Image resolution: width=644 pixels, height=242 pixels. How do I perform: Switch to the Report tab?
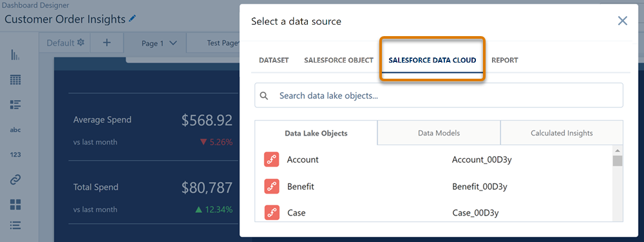505,60
